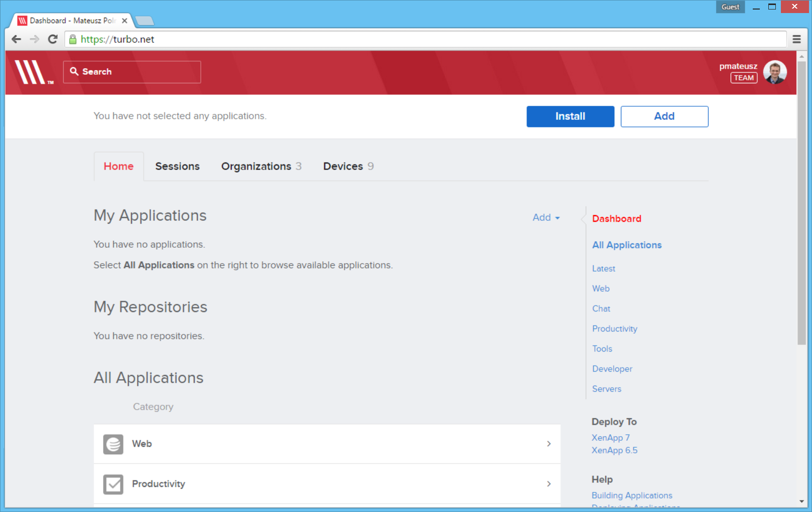
Task: Open the Devices tab
Action: point(348,166)
